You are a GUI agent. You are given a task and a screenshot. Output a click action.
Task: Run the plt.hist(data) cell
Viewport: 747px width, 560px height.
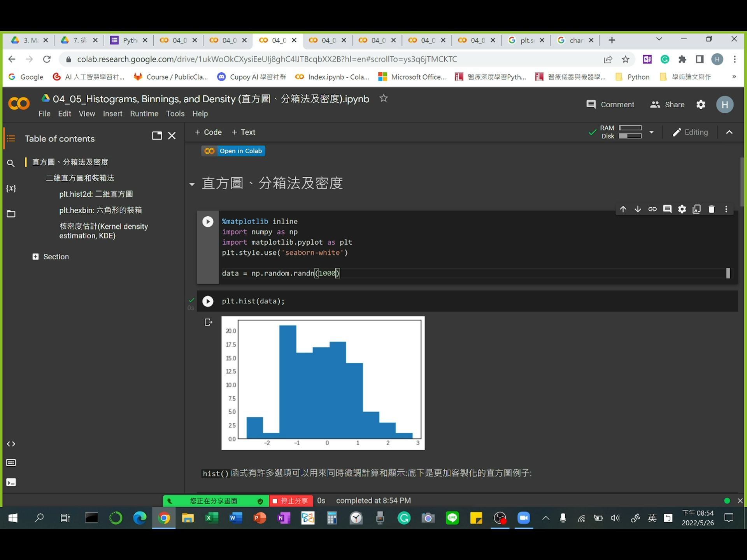208,301
